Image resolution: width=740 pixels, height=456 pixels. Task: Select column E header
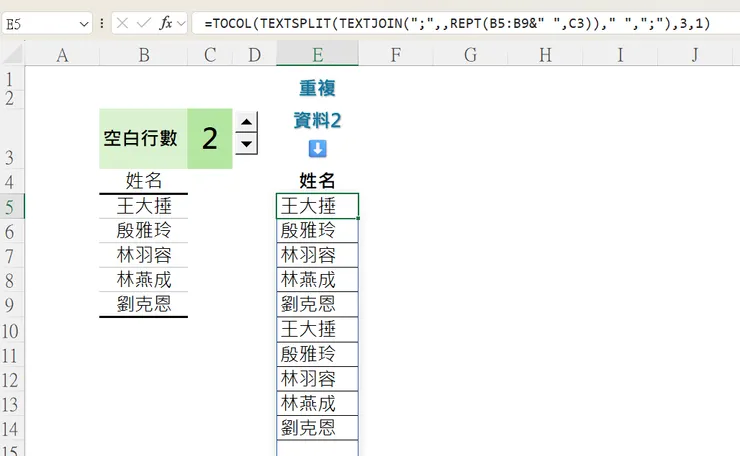pos(318,55)
